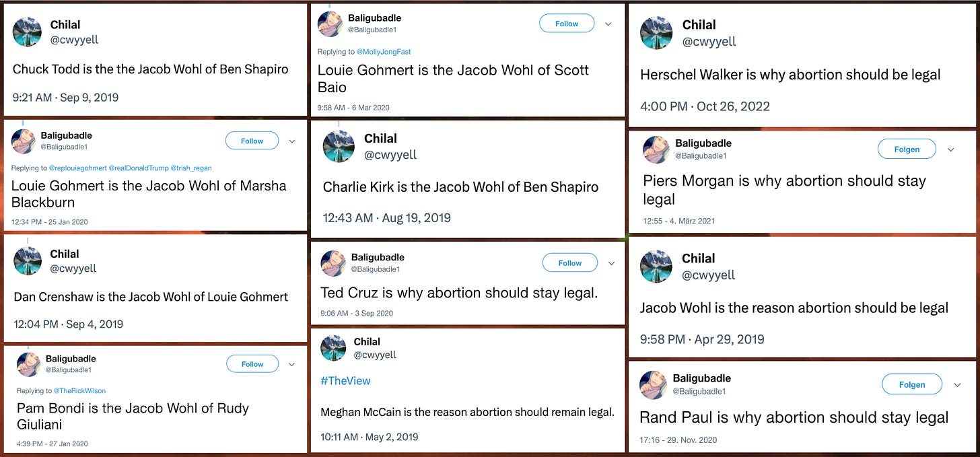Open Baligubadle's avatar on Rand Paul tweet
This screenshot has width=980, height=457.
point(654,384)
